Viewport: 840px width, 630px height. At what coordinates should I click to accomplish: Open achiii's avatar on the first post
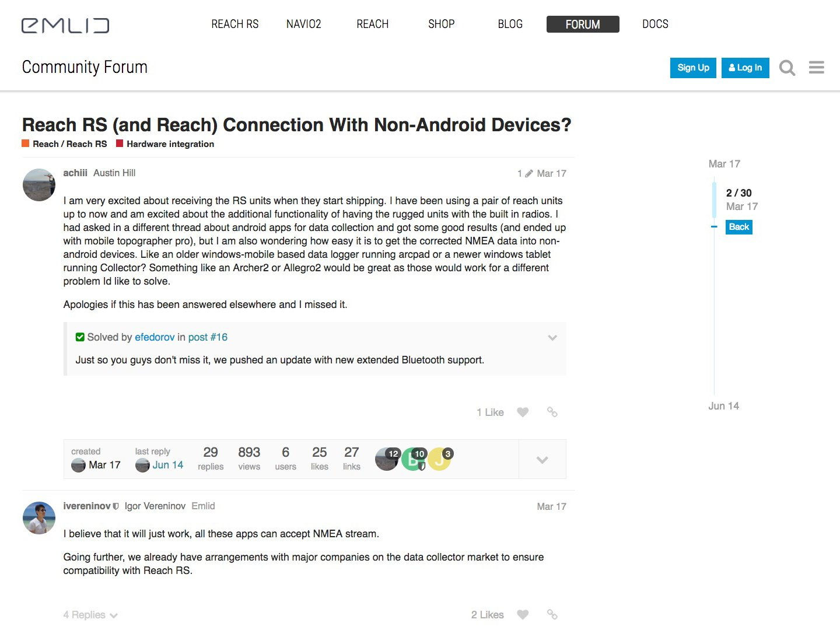pyautogui.click(x=39, y=185)
